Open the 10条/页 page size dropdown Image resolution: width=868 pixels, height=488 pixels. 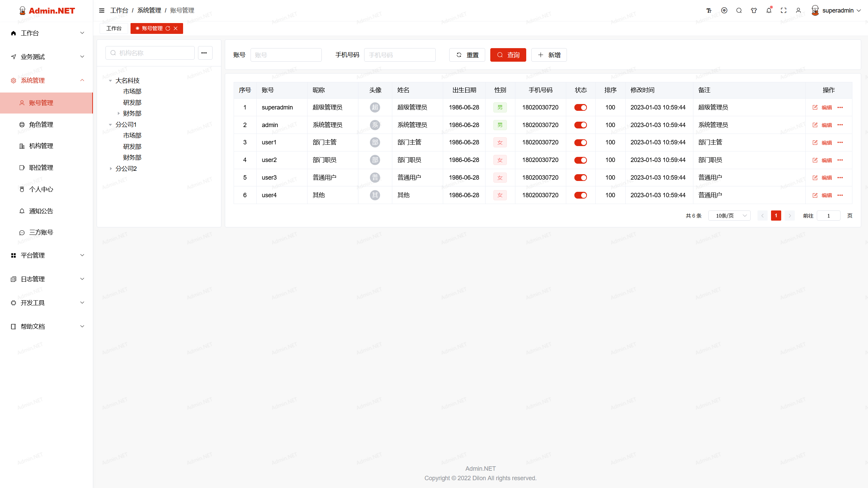[729, 216]
